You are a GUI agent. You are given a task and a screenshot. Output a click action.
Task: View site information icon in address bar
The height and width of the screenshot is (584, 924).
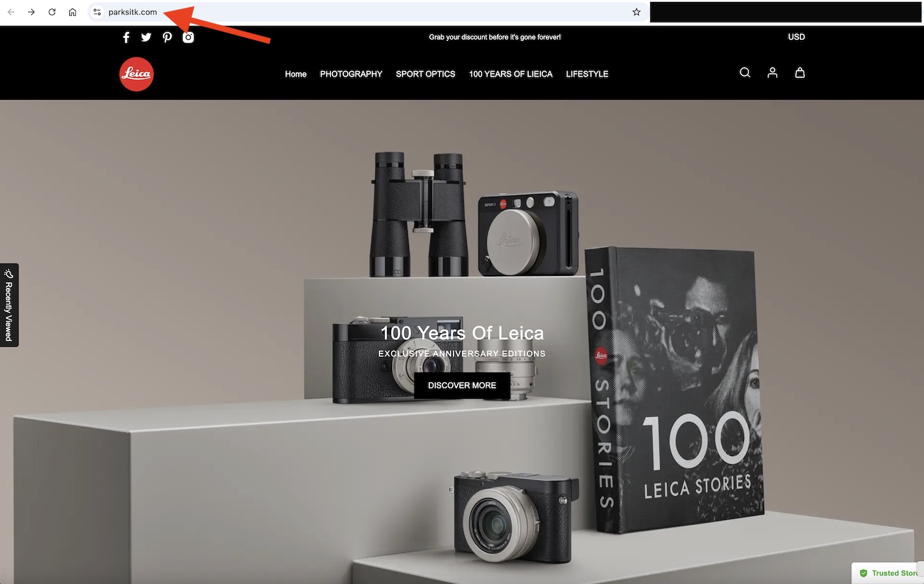[x=97, y=12]
